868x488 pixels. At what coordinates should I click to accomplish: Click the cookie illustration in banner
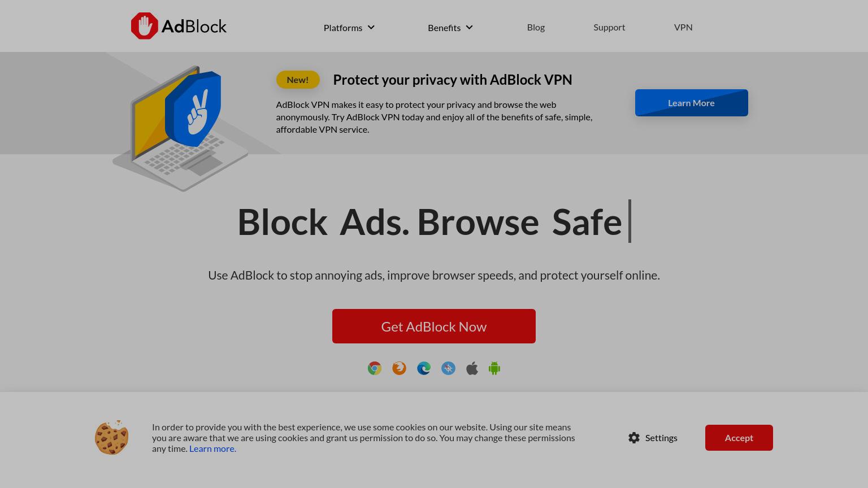coord(111,437)
